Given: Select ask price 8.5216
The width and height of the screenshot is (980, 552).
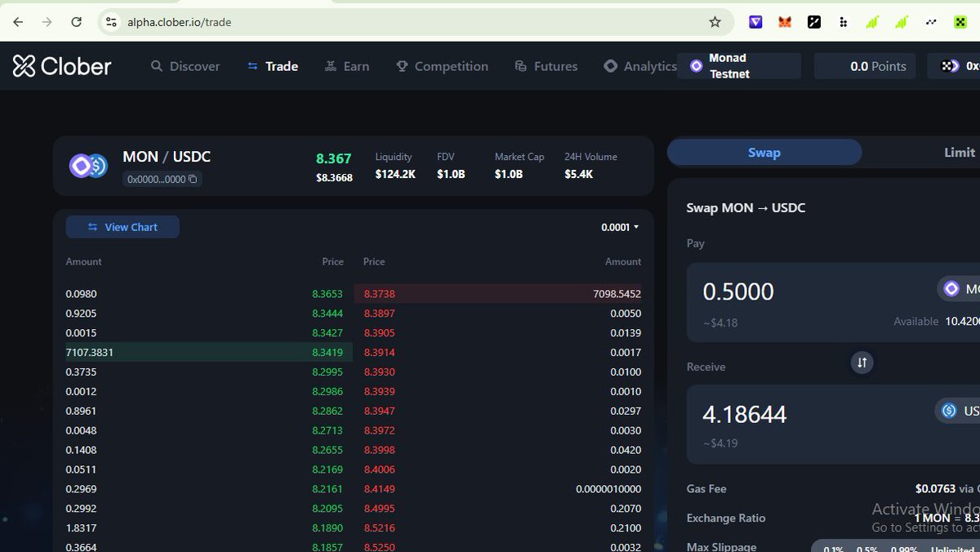Looking at the screenshot, I should tap(380, 528).
